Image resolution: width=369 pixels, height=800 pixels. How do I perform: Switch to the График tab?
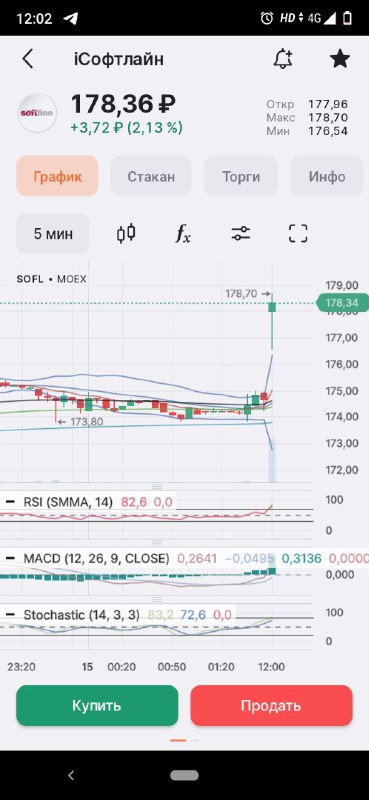click(57, 177)
